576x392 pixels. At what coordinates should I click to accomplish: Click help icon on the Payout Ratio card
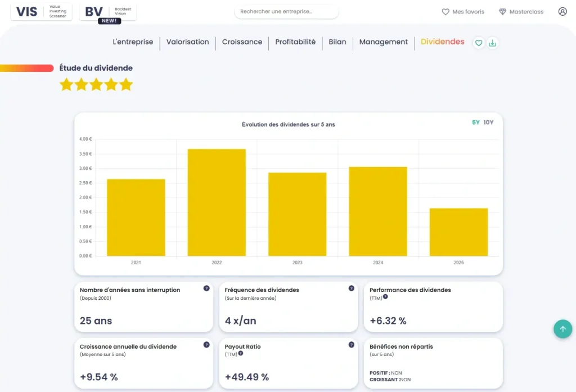click(351, 345)
